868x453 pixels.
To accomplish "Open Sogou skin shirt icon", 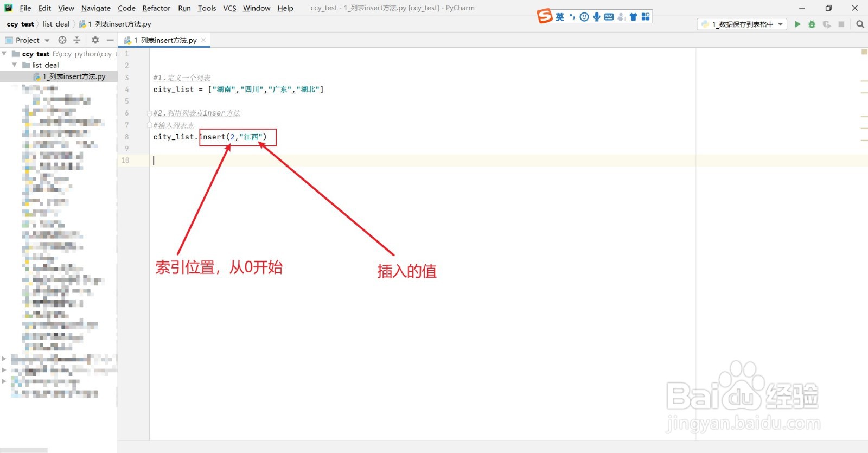I will pos(633,17).
